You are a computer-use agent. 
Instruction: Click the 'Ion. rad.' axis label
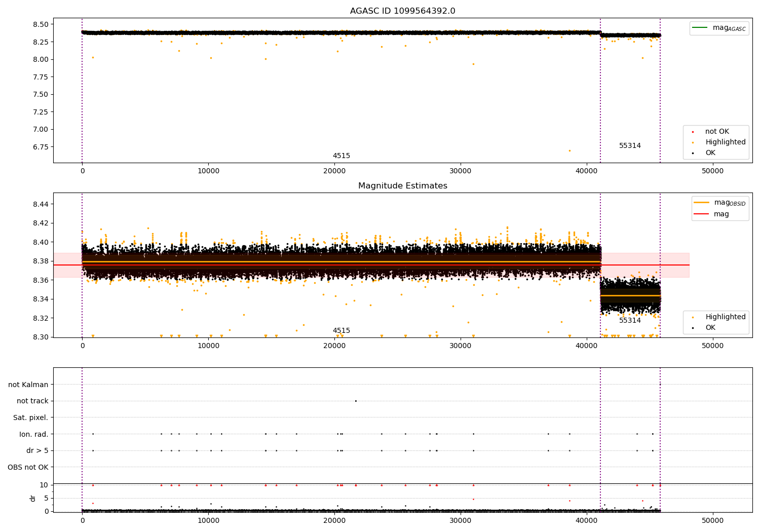click(34, 435)
